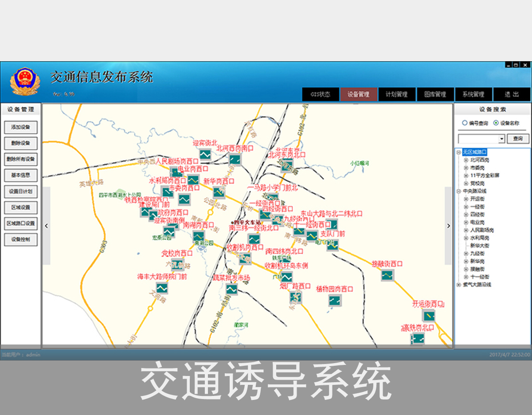The width and height of the screenshot is (532, 415).
Task: Collapse the left map panel with the arrow
Action: point(46,226)
